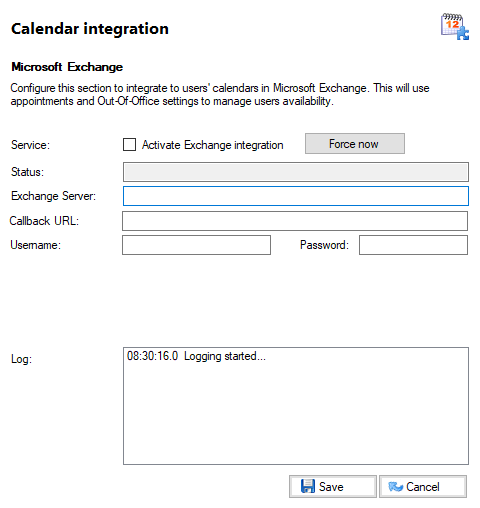Image resolution: width=480 pixels, height=508 pixels.
Task: Click into the Callback URL field
Action: (295, 221)
